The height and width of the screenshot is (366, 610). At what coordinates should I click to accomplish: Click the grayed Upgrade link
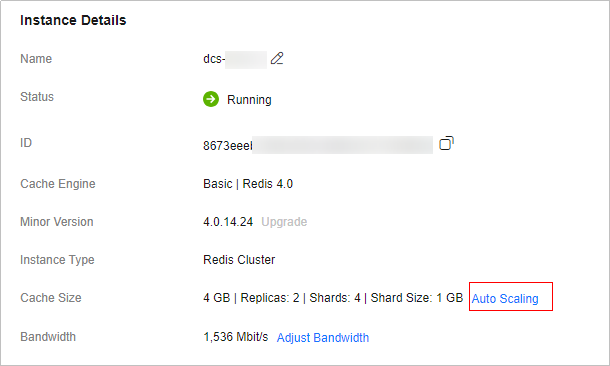pyautogui.click(x=284, y=222)
